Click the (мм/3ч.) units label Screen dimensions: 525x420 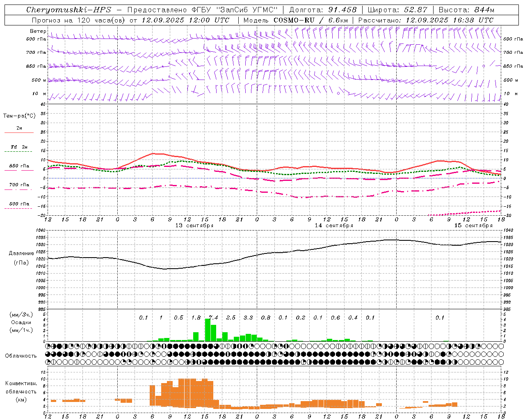point(21,315)
